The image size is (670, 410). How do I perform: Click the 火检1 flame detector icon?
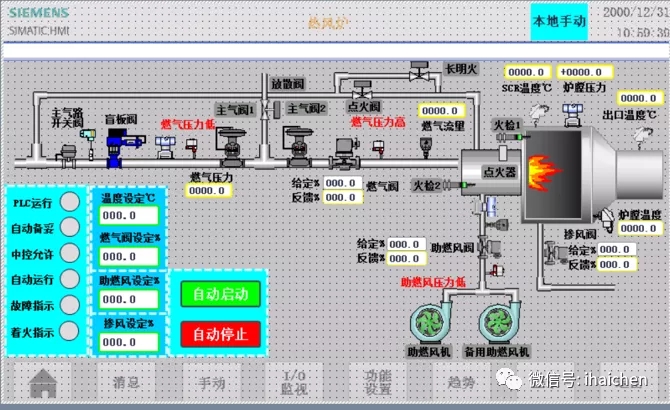click(x=511, y=137)
